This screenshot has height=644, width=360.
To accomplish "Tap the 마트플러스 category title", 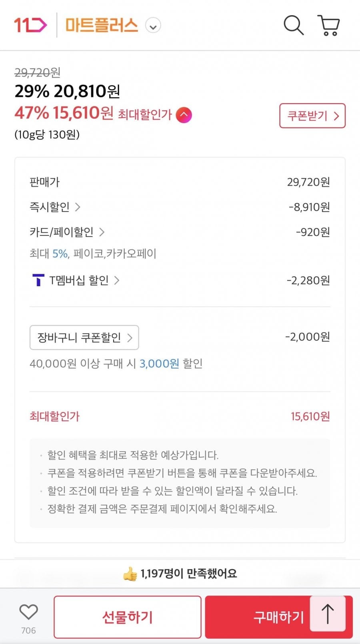I will point(102,25).
